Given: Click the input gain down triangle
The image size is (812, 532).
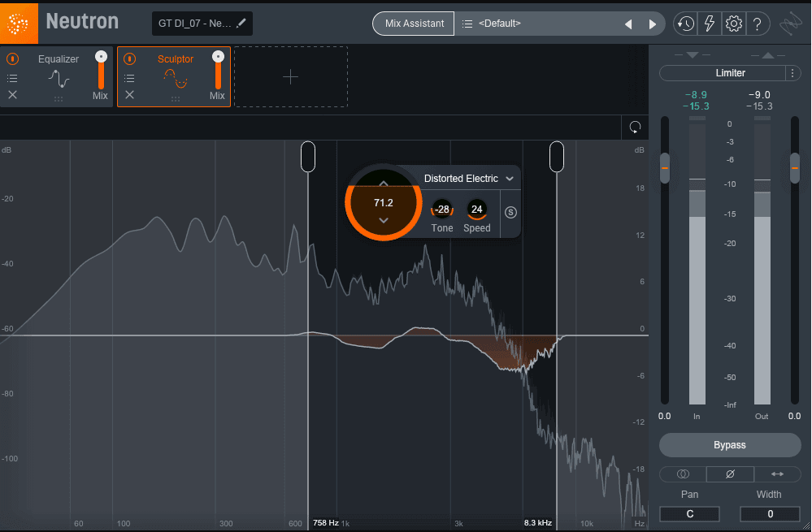Looking at the screenshot, I should [693, 55].
